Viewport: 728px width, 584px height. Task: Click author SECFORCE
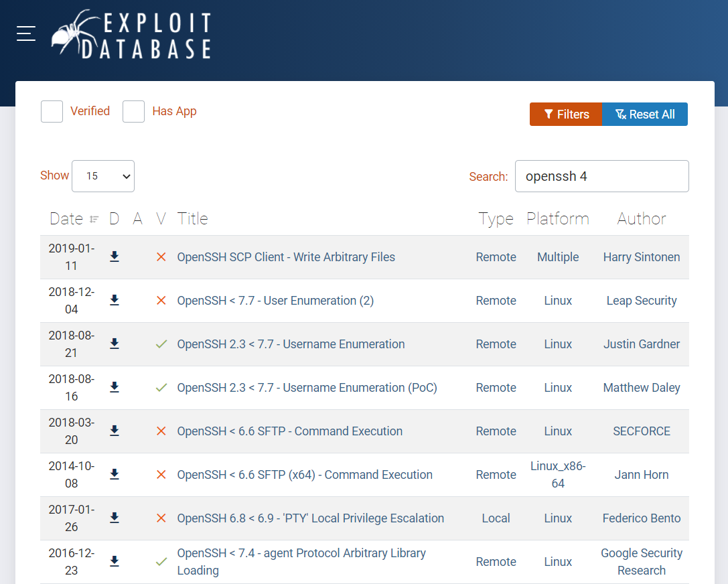(x=642, y=431)
